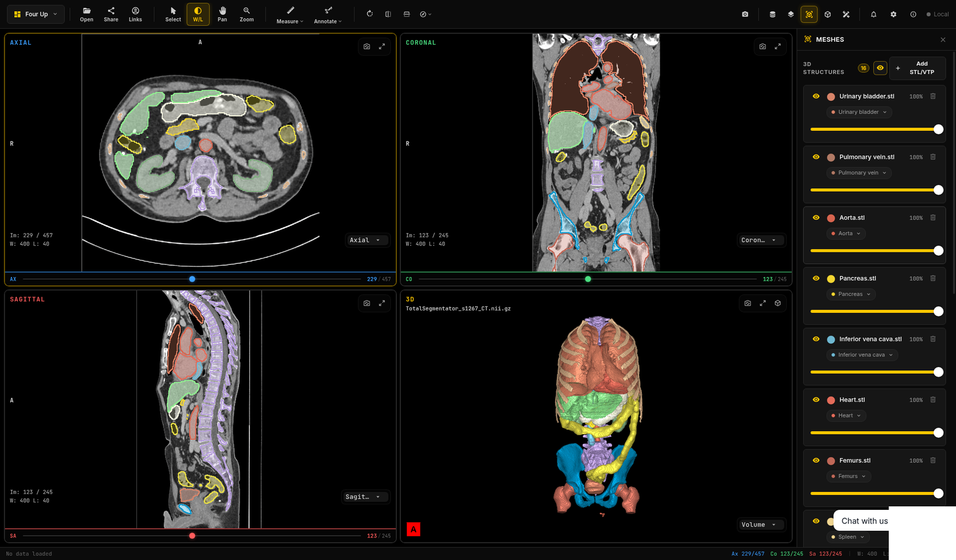
Task: Open the notifications bell
Action: click(x=874, y=14)
